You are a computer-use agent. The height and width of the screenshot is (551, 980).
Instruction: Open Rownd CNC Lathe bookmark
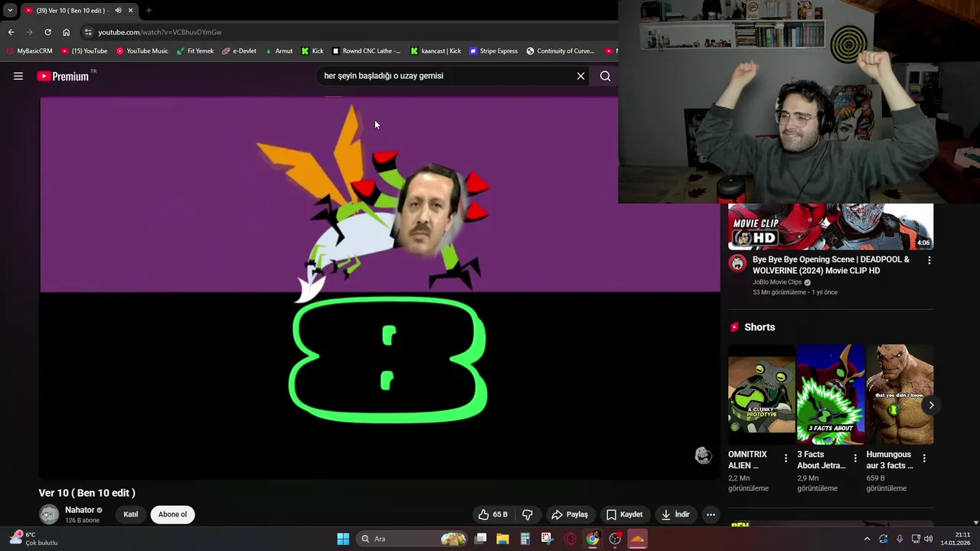(x=366, y=51)
